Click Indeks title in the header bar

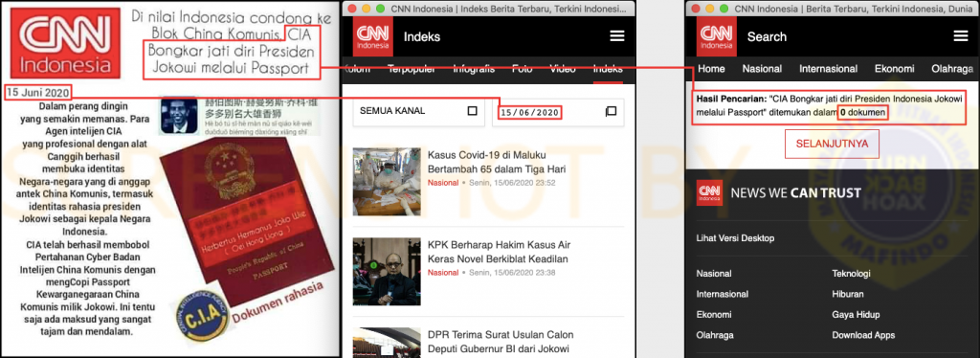click(422, 37)
